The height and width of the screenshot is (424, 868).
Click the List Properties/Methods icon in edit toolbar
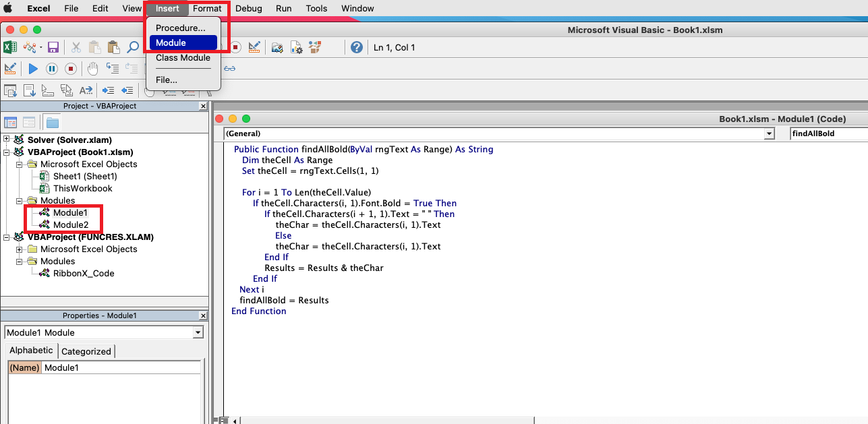point(10,90)
